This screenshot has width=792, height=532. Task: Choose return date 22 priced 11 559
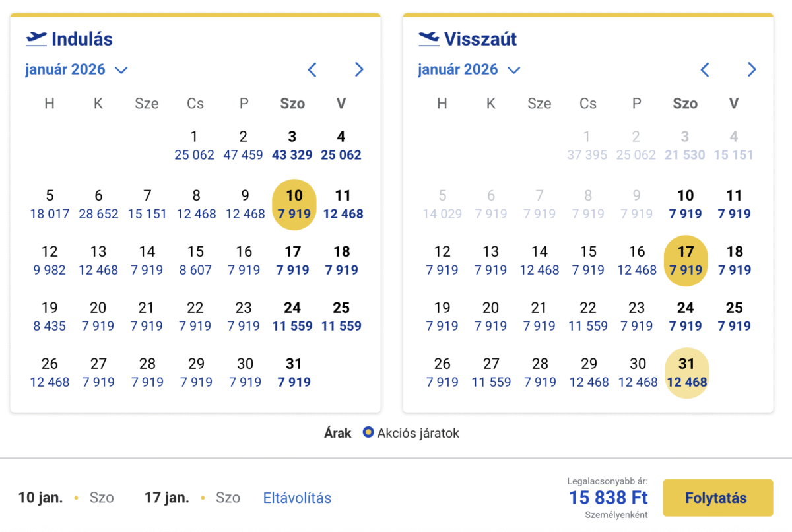tap(588, 316)
